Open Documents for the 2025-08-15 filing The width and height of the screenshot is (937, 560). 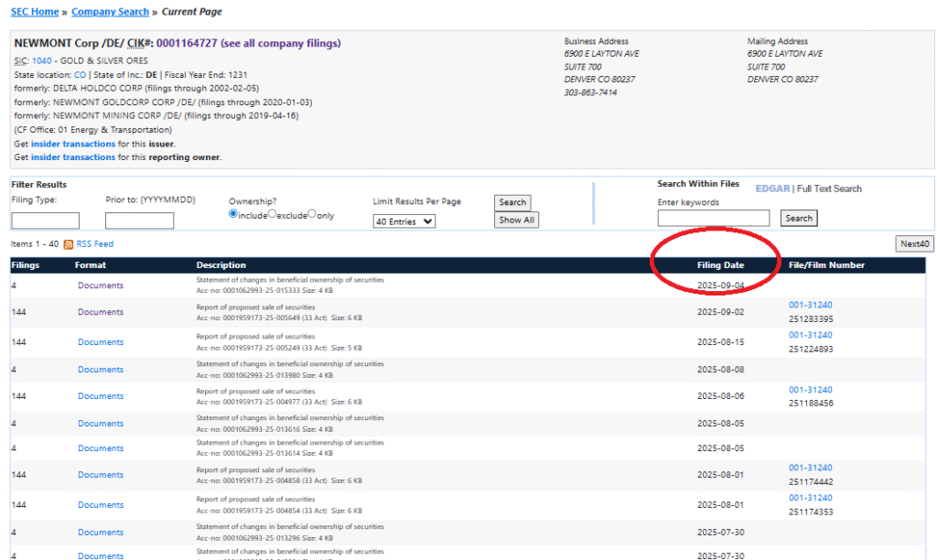(x=101, y=342)
